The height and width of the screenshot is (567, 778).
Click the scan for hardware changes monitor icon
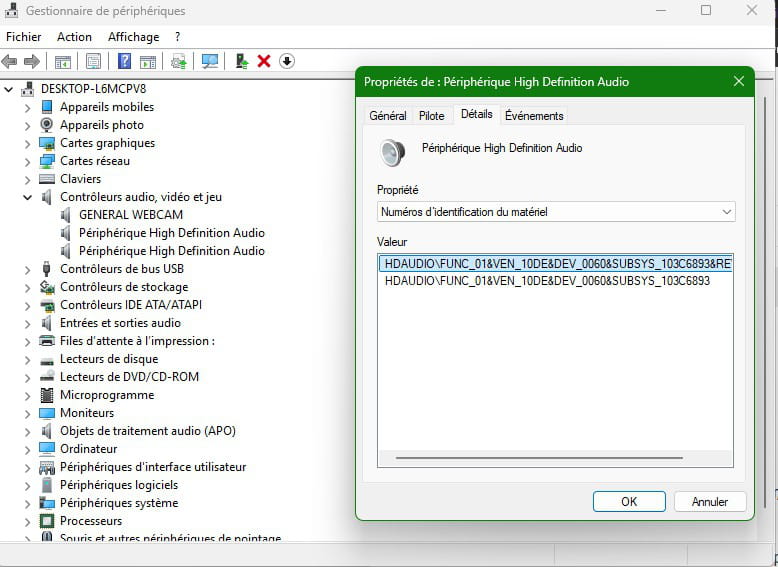coord(210,62)
